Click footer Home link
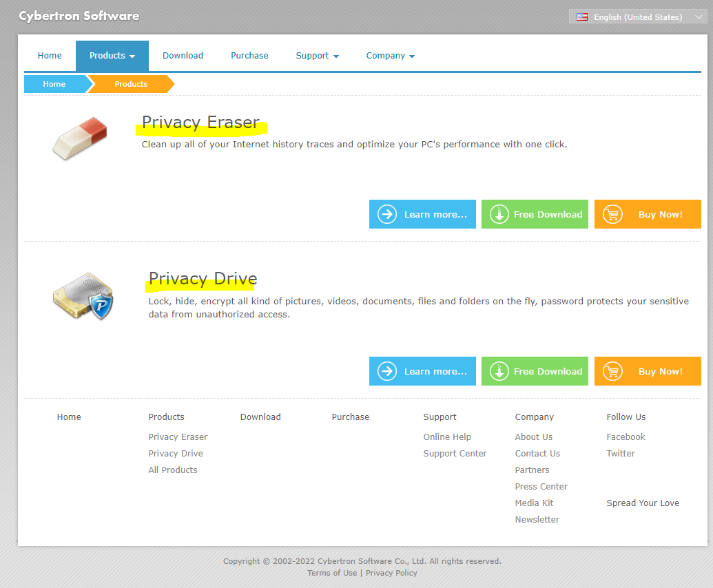Screen dimensions: 713x588 tap(69, 417)
